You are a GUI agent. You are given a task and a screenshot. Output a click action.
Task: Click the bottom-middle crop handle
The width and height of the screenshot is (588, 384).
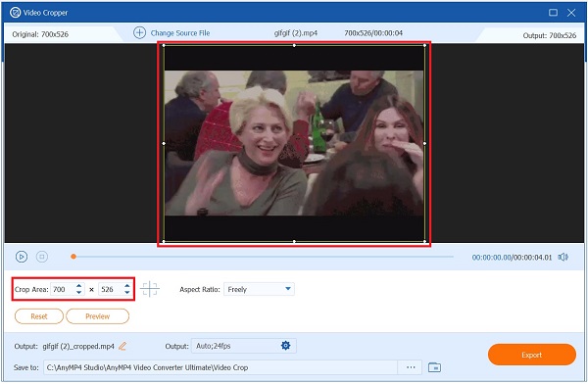(294, 242)
